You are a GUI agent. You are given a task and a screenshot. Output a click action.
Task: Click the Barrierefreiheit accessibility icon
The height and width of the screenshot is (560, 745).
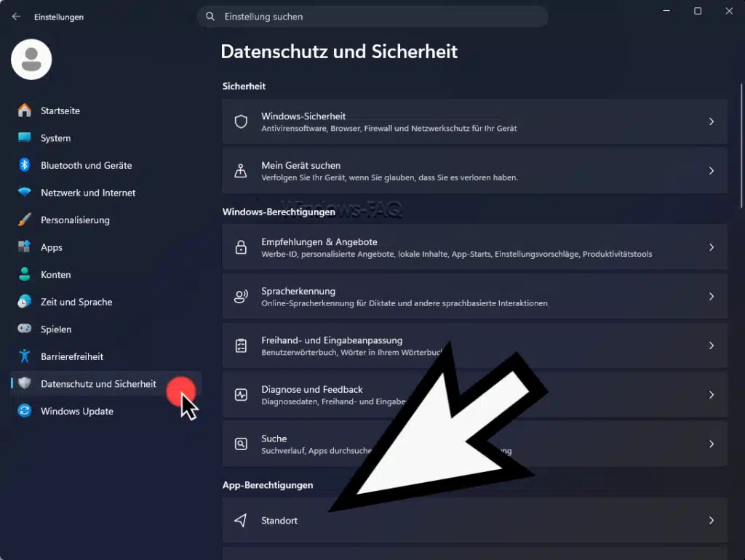pos(24,356)
